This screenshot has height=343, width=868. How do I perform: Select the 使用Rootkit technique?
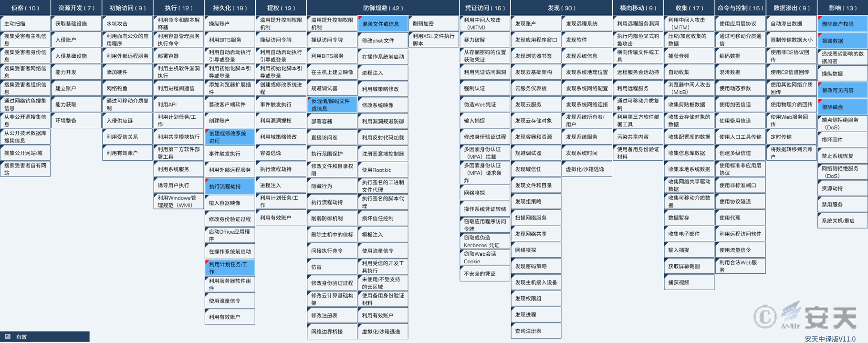(x=383, y=170)
